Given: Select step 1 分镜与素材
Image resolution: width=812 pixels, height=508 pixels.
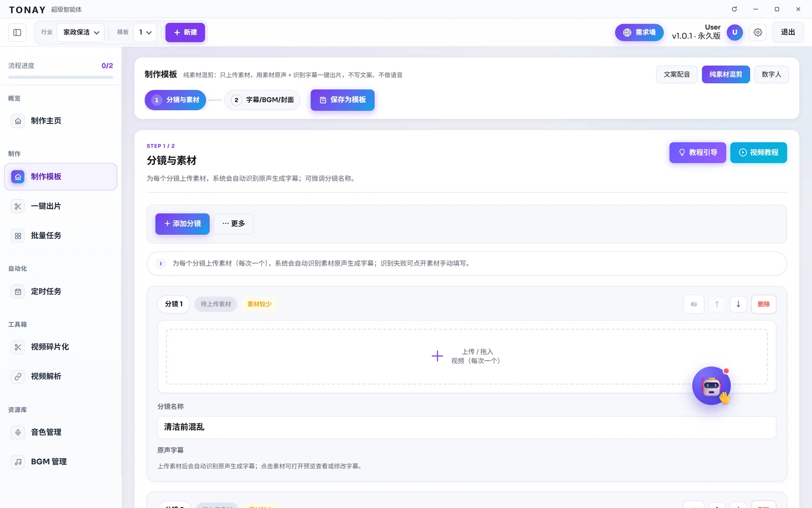Looking at the screenshot, I should point(176,100).
